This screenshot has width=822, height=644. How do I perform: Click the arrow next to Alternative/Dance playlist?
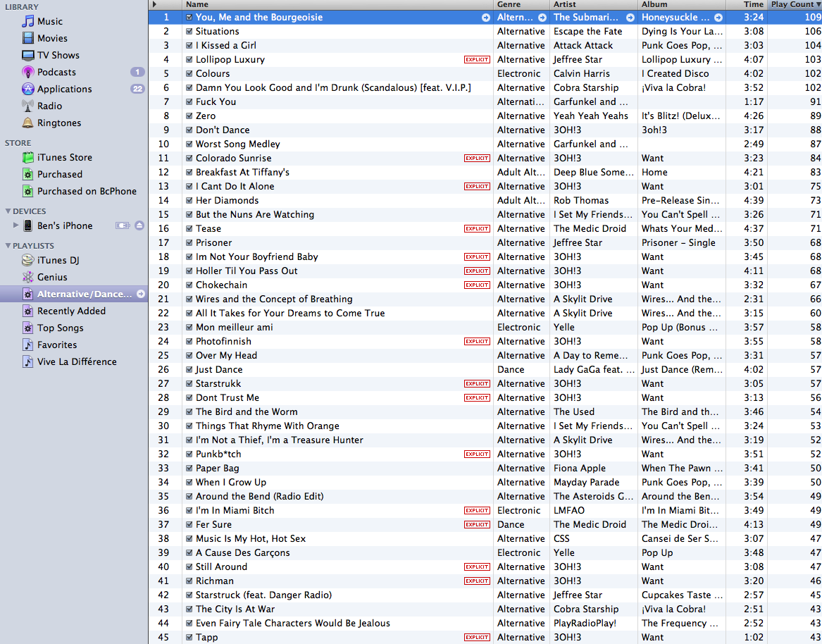click(140, 295)
